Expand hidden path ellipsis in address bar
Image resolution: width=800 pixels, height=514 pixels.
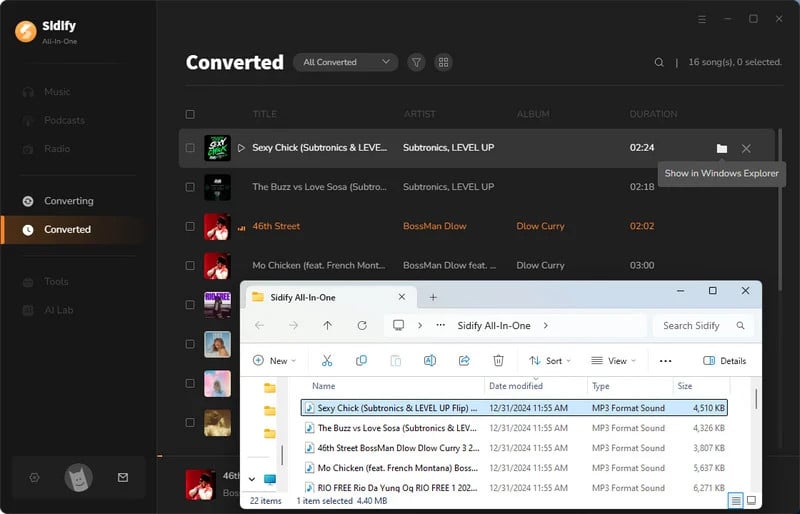click(x=441, y=325)
